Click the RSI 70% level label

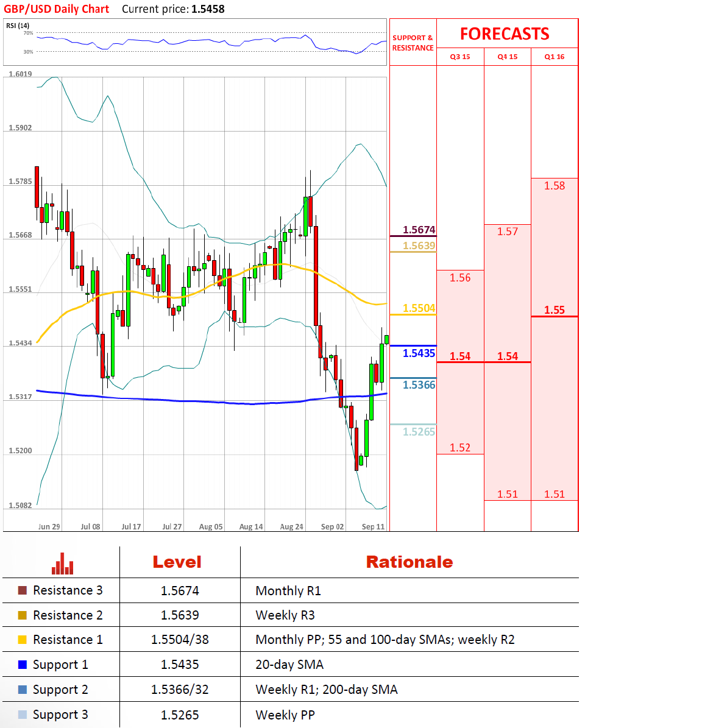(28, 33)
